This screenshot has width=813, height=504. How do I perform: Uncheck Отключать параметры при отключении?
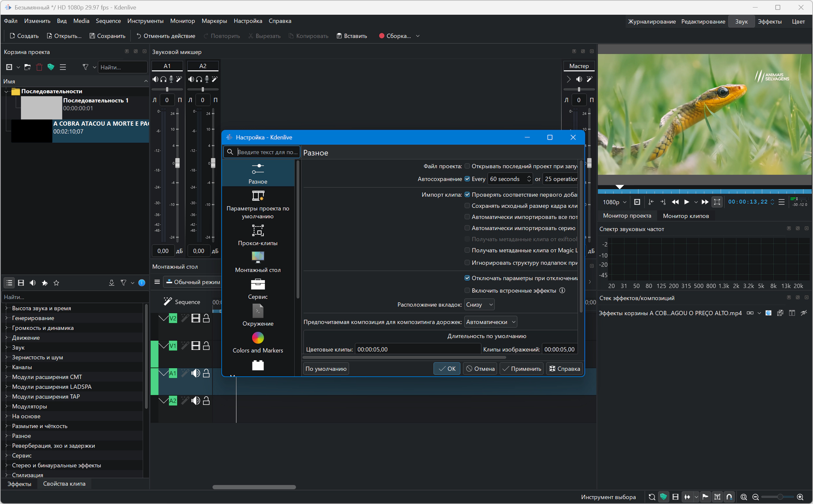[467, 278]
